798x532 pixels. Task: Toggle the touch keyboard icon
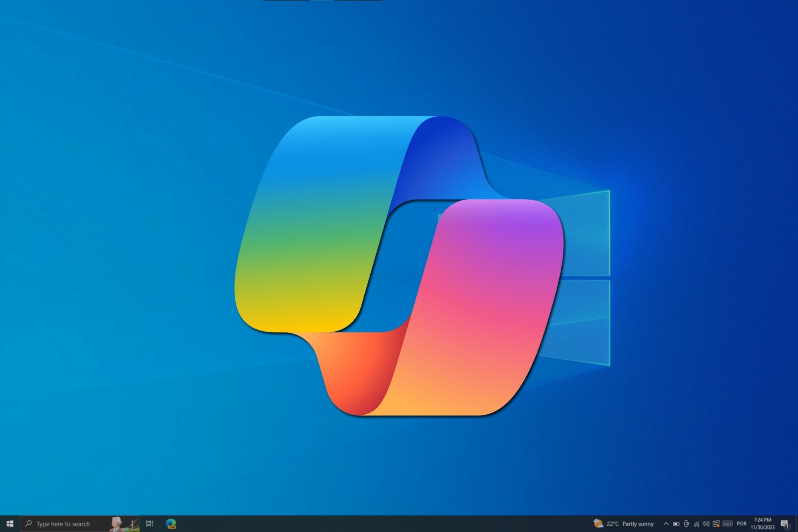[x=727, y=524]
